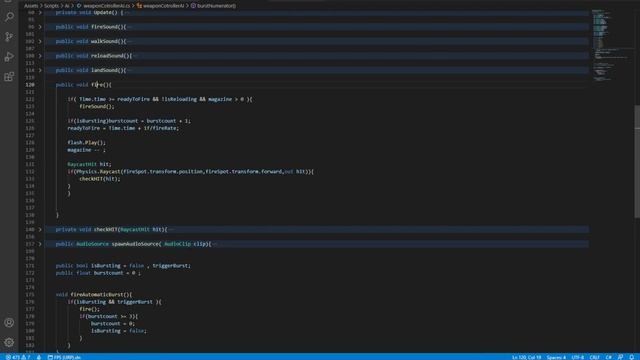Click the feedback icon in status bar
Viewport: 640px width, 360px height.
click(x=620, y=357)
